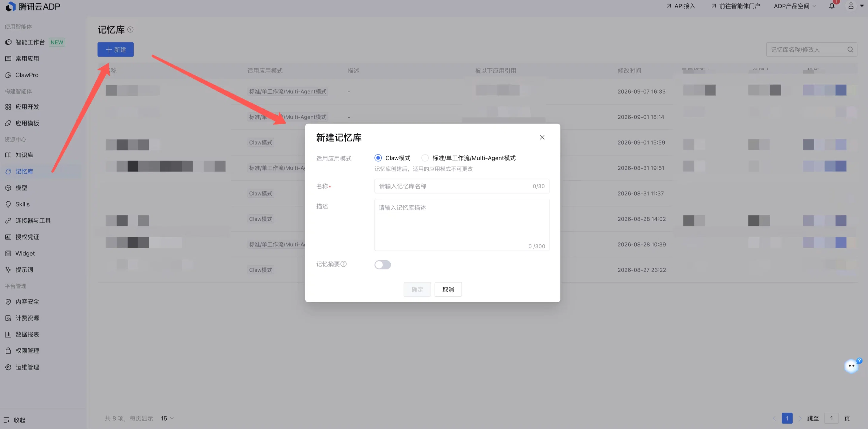The image size is (868, 429).
Task: Select 标准/单工作流/Multi-Agent模式 radio option
Action: coord(425,158)
